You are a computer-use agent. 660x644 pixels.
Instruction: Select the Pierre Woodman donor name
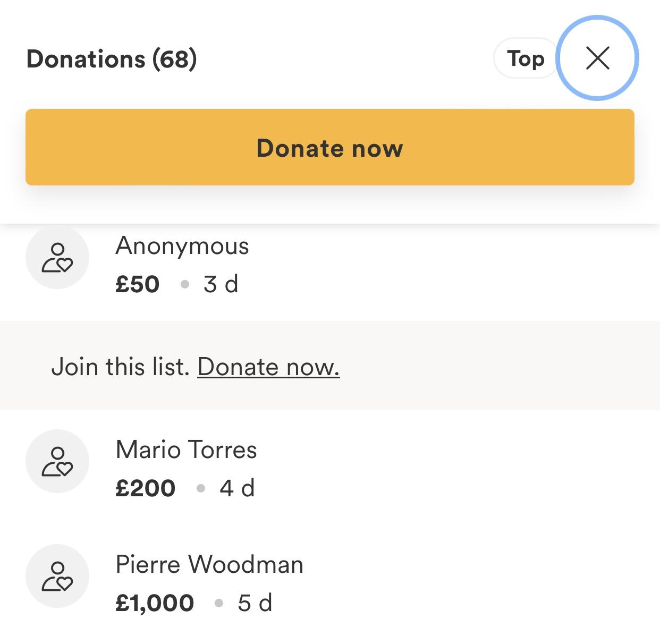click(209, 564)
